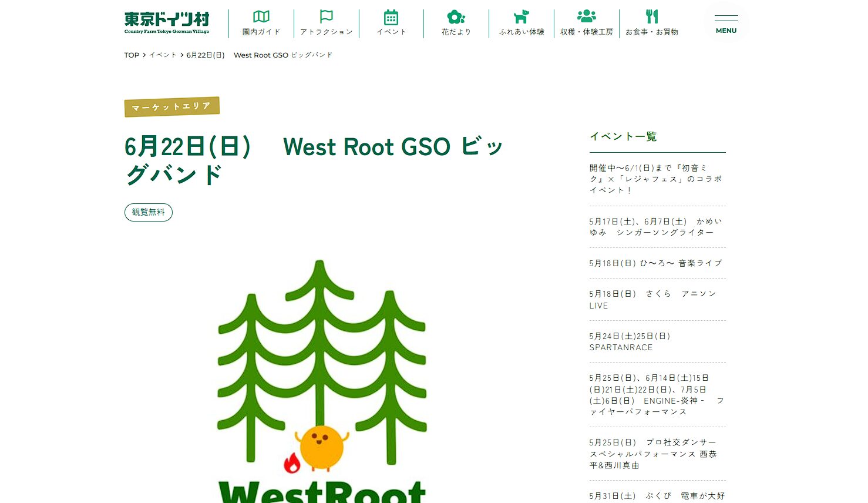Click the attractions flag icon
Image resolution: width=868 pixels, height=503 pixels.
(x=327, y=18)
